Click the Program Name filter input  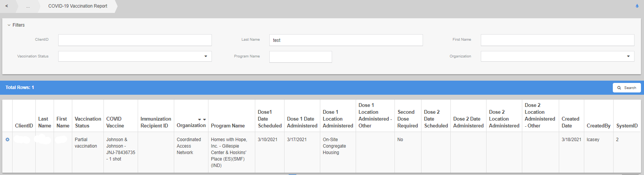pos(300,57)
